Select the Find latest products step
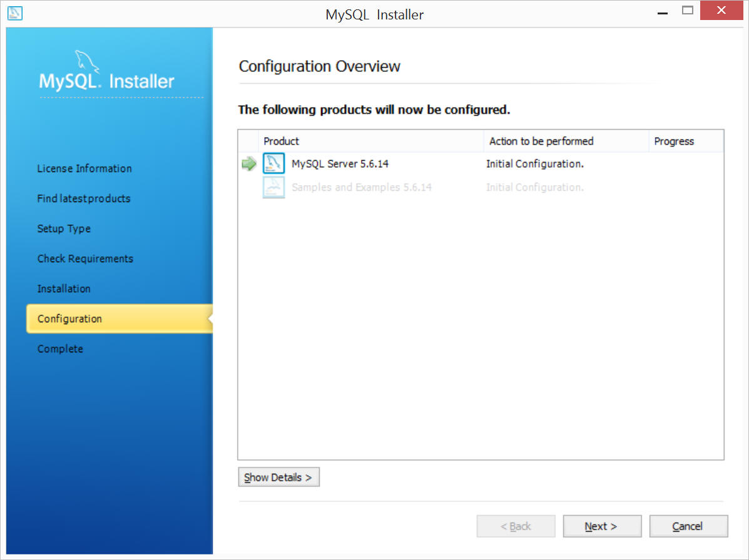Viewport: 749px width, 560px height. 84,199
